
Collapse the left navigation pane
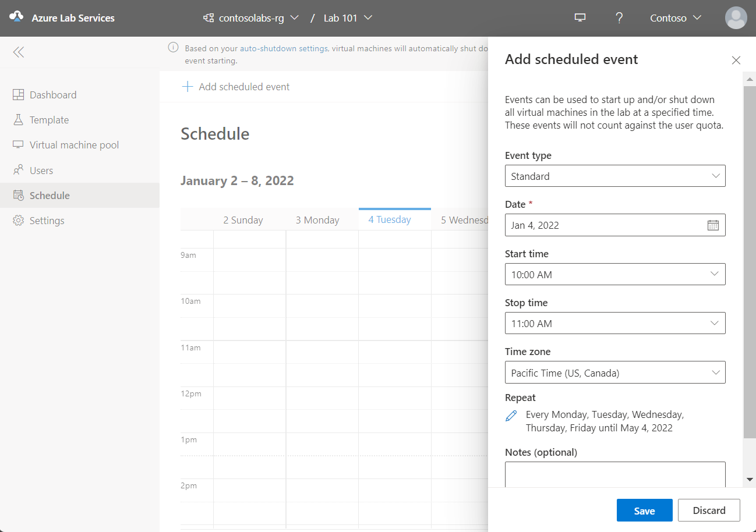coord(18,52)
